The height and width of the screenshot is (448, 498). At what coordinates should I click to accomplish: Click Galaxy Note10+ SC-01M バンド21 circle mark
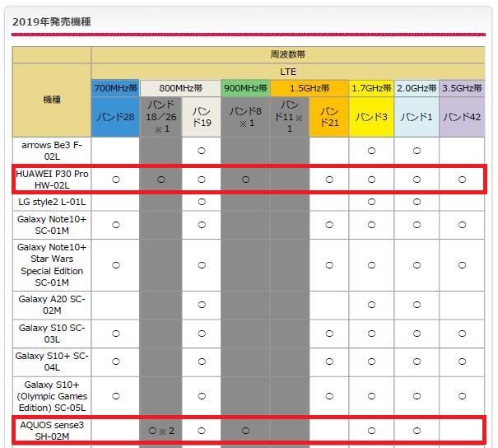click(329, 225)
